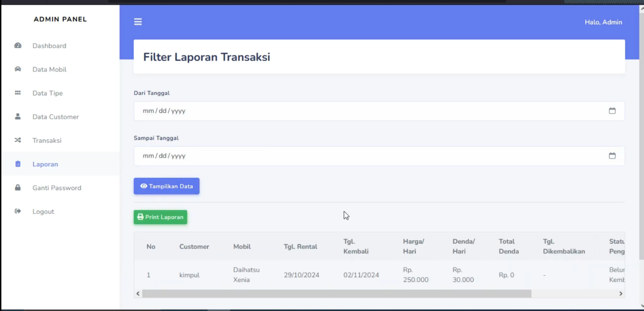Screen dimensions: 644x311
Task: Click the person icon beside Data Customer
Action: point(18,117)
